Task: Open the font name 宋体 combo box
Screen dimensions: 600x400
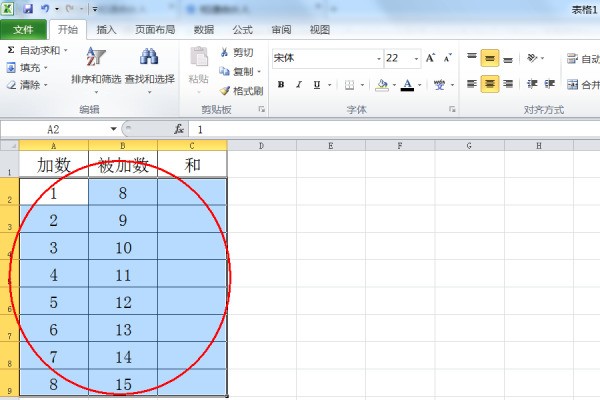Action: 327,58
